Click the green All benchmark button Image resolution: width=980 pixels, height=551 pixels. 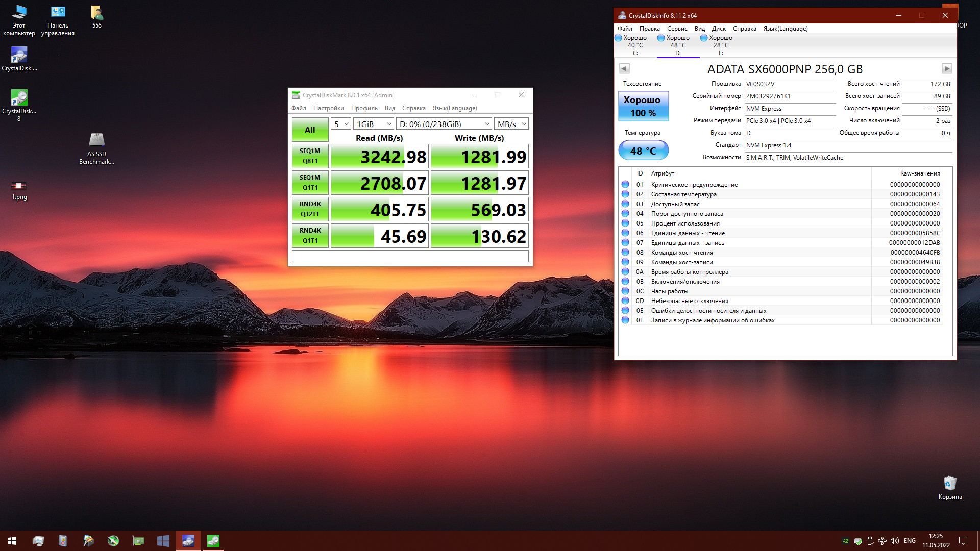pyautogui.click(x=310, y=130)
